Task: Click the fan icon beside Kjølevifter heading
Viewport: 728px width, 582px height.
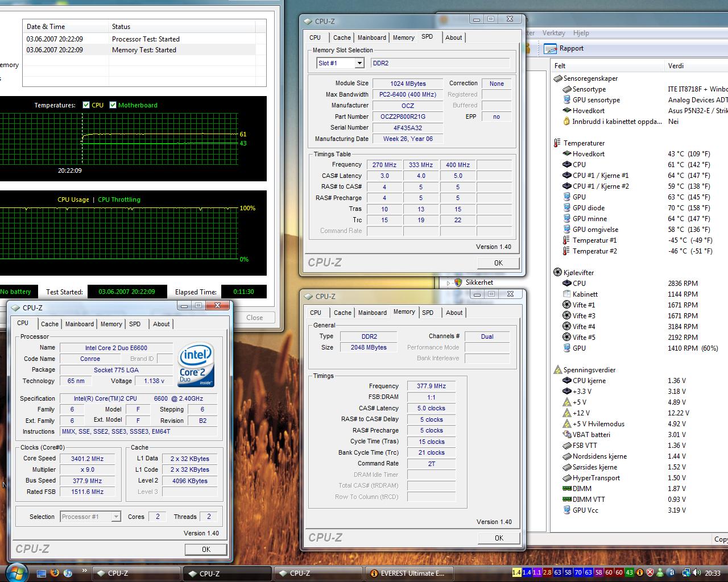Action: point(557,272)
